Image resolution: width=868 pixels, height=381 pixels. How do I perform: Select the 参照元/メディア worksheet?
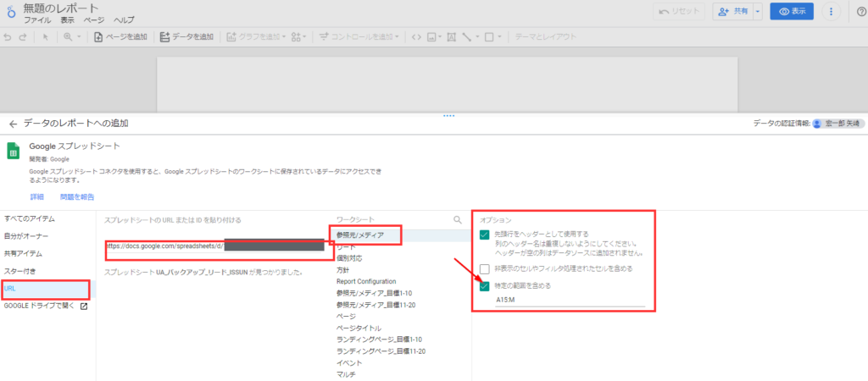click(x=359, y=235)
